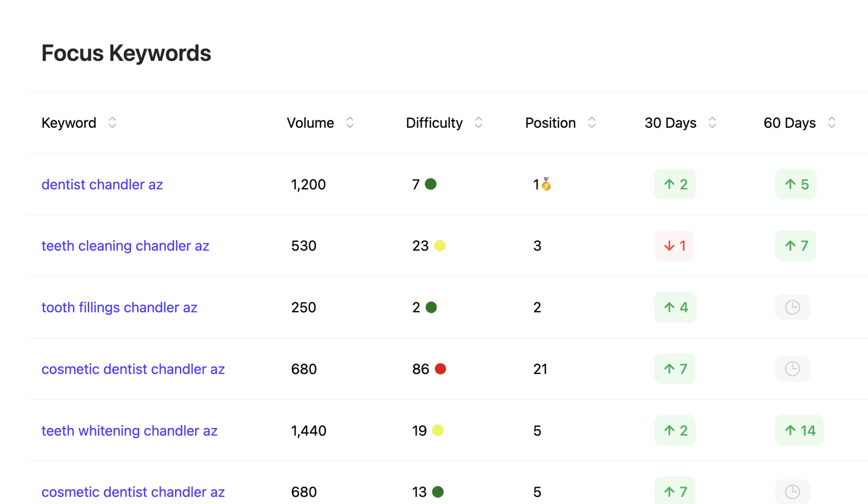
Task: Click the up-arrow 7 badge in teeth cleaning row
Action: tap(795, 246)
